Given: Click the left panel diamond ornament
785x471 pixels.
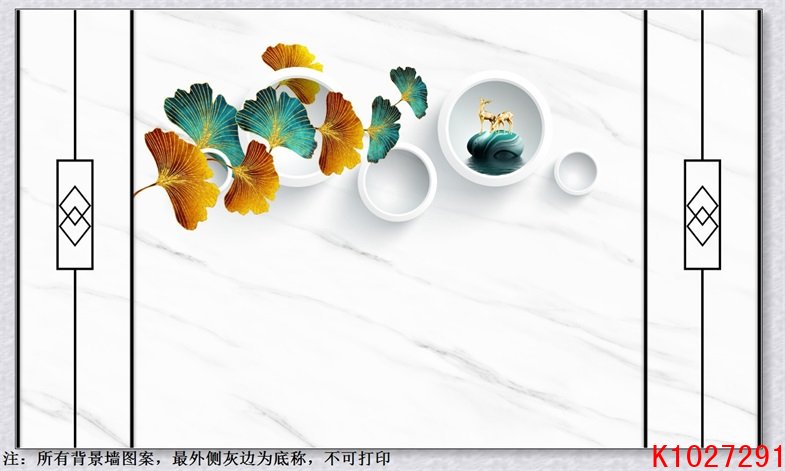Looking at the screenshot, I should [x=75, y=215].
